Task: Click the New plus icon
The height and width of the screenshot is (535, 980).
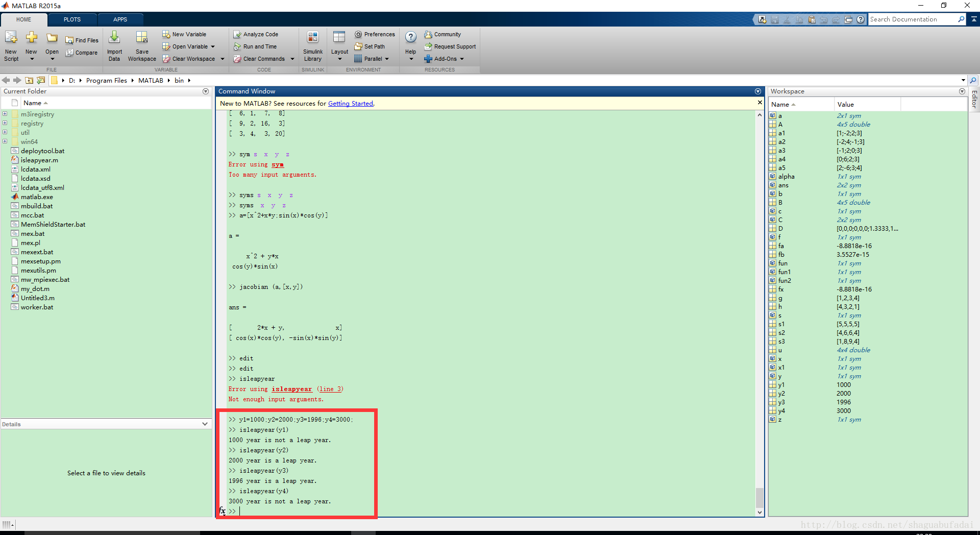Action: coord(32,37)
